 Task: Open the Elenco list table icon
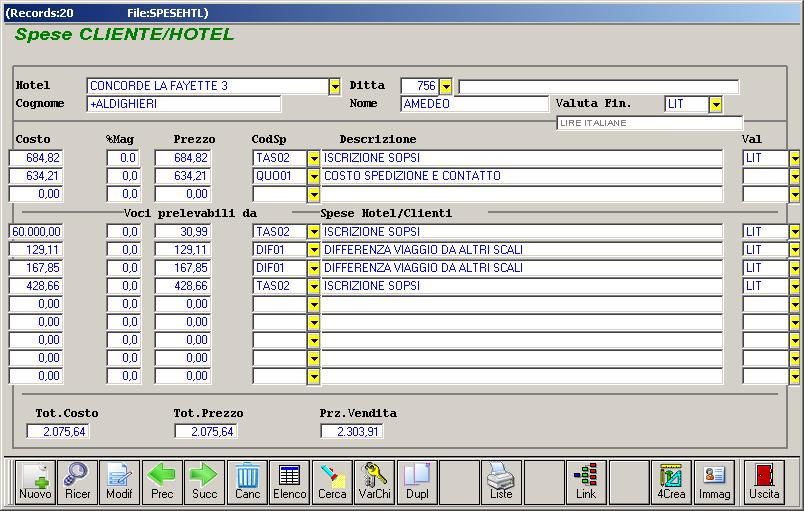click(290, 482)
